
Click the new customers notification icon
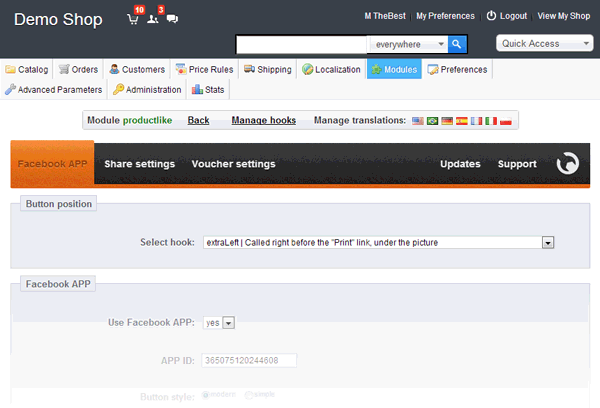click(153, 19)
